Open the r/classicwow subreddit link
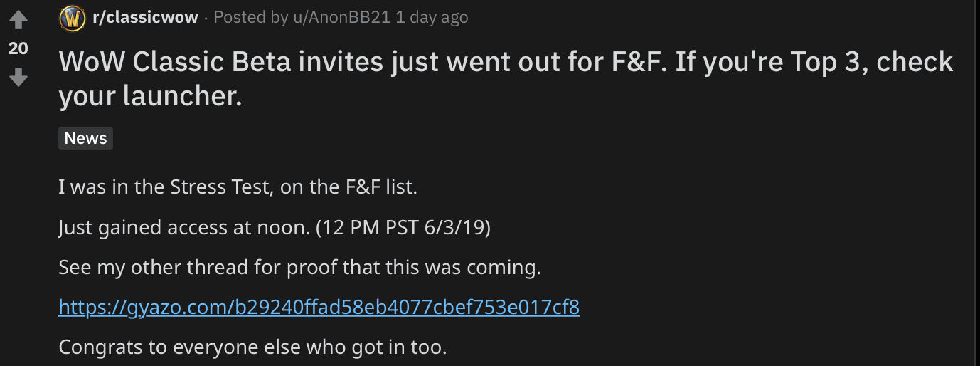 pos(145,18)
